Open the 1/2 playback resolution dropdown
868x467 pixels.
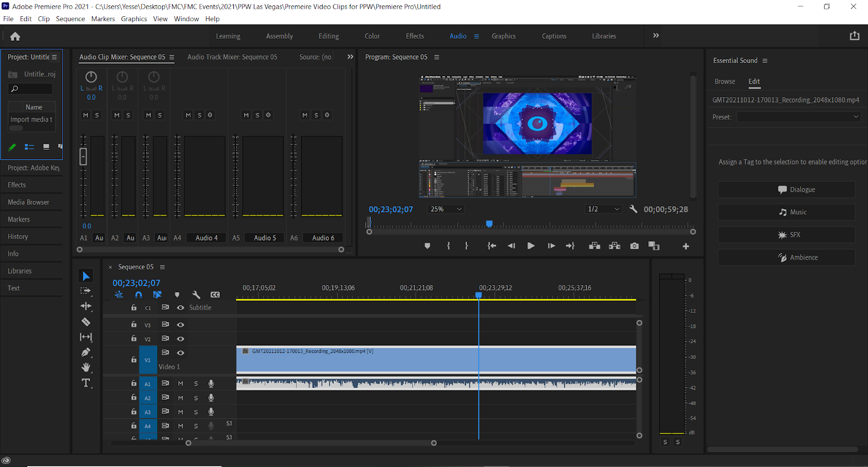pos(603,209)
